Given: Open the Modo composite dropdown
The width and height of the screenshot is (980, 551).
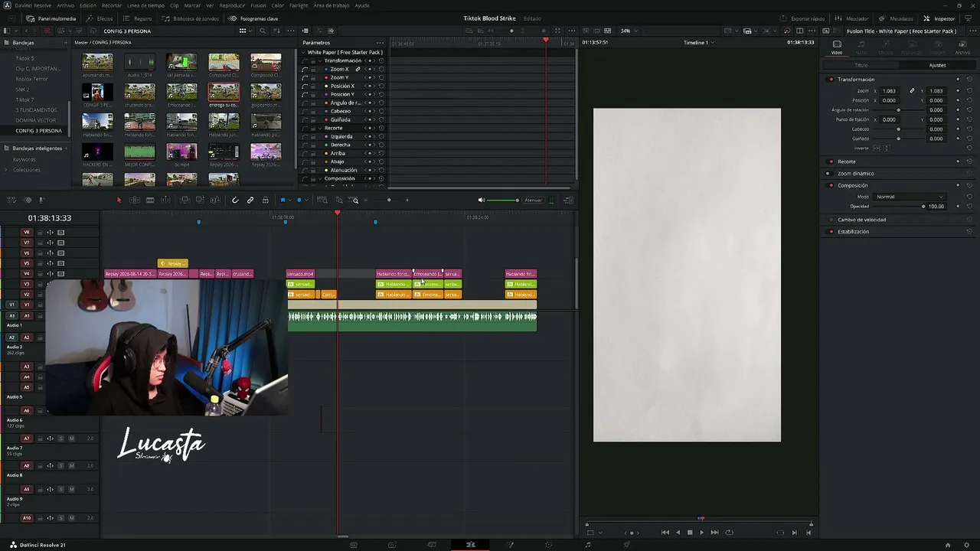Looking at the screenshot, I should tap(910, 197).
